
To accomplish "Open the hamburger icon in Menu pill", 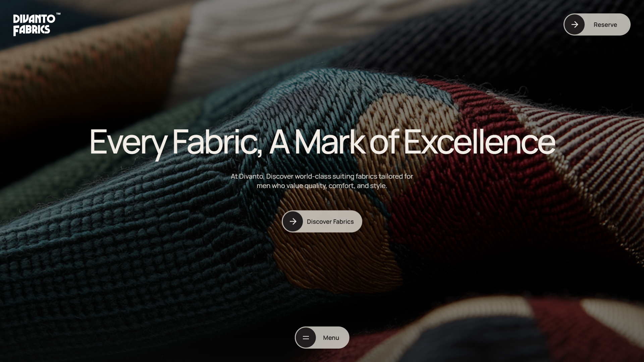I will coord(306,338).
